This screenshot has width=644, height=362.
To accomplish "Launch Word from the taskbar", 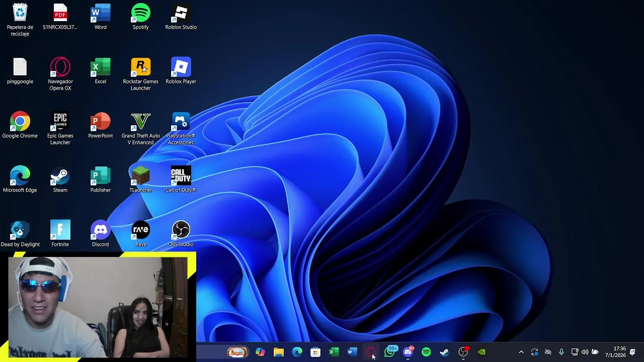I will pyautogui.click(x=352, y=352).
